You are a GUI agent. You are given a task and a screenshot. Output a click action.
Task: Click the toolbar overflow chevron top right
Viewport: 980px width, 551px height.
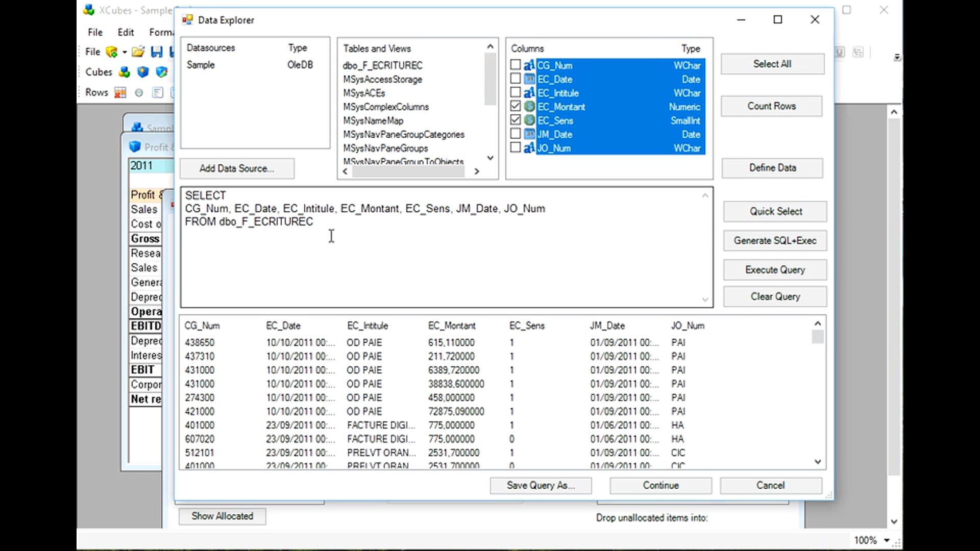coord(897,57)
